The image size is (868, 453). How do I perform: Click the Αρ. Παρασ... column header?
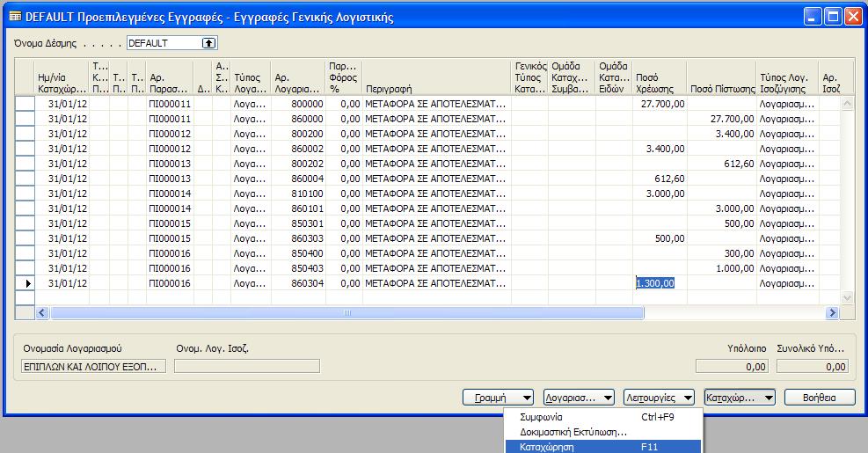pyautogui.click(x=170, y=77)
